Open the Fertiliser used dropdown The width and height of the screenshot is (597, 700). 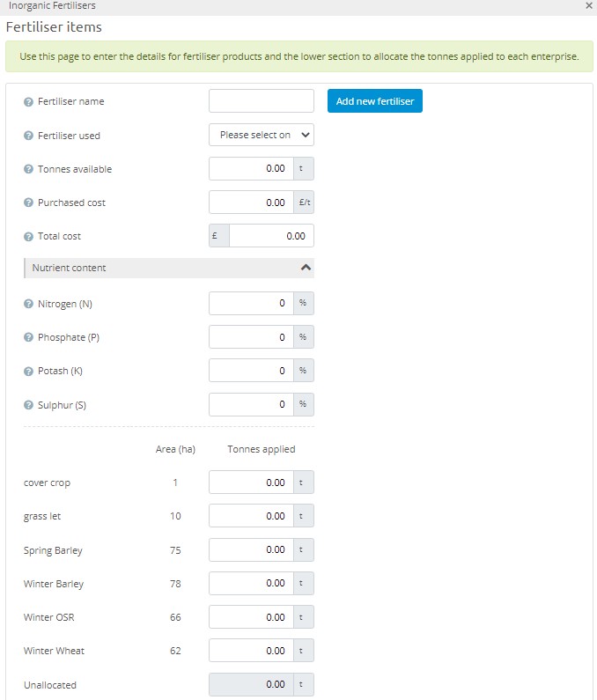(x=262, y=136)
